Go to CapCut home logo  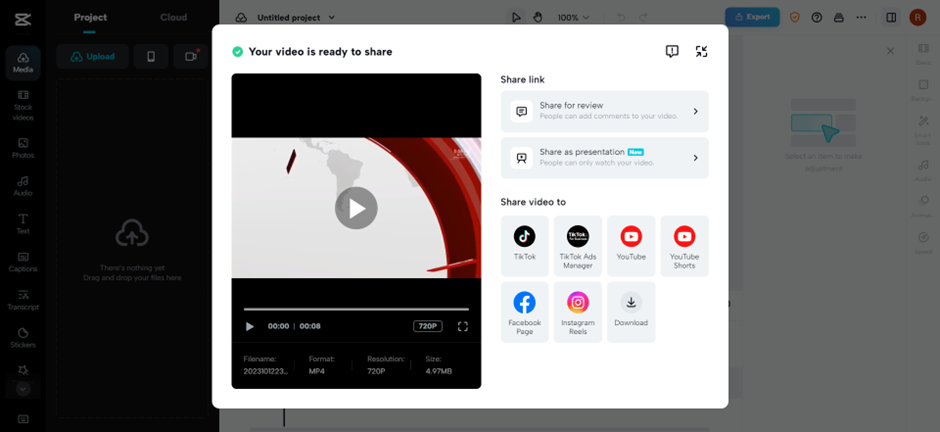coord(23,19)
